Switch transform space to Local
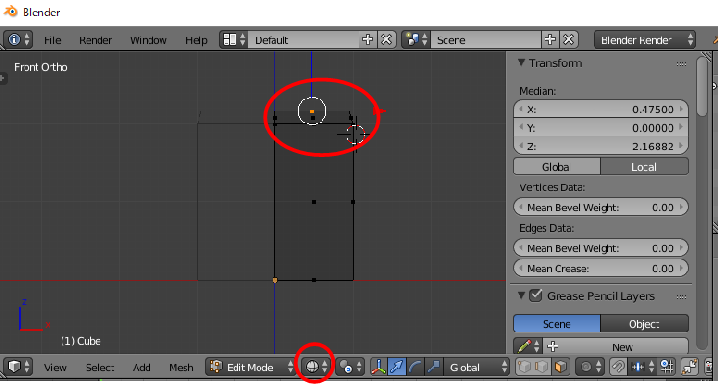 644,167
